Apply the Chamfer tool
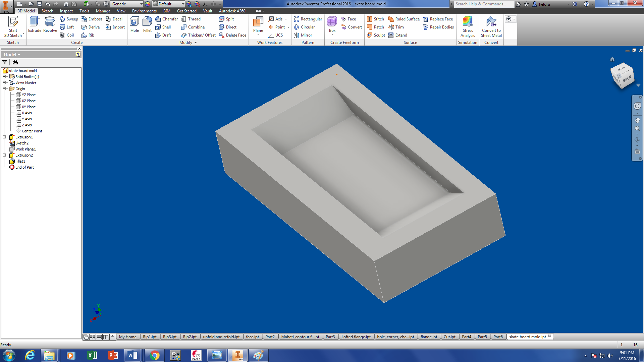This screenshot has height=362, width=644. tap(166, 19)
